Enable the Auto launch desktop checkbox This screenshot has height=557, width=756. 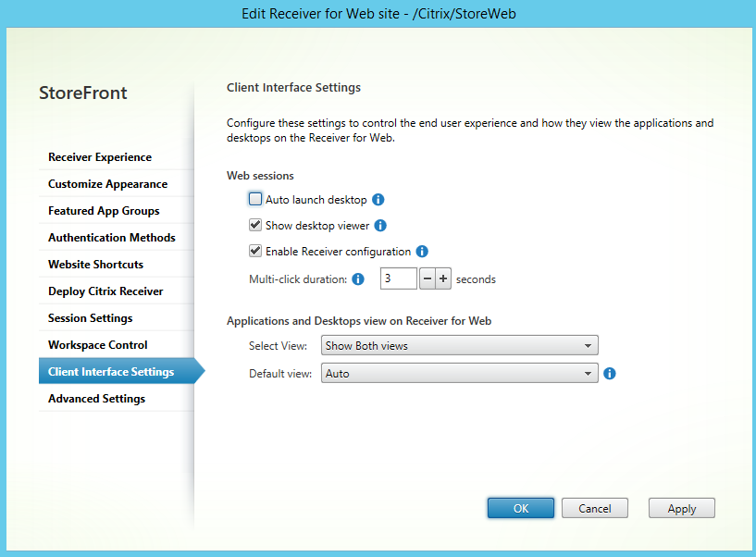tap(255, 199)
